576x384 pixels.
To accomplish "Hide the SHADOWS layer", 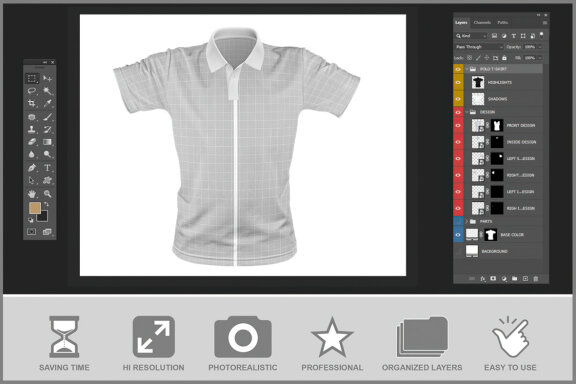I will click(x=458, y=99).
